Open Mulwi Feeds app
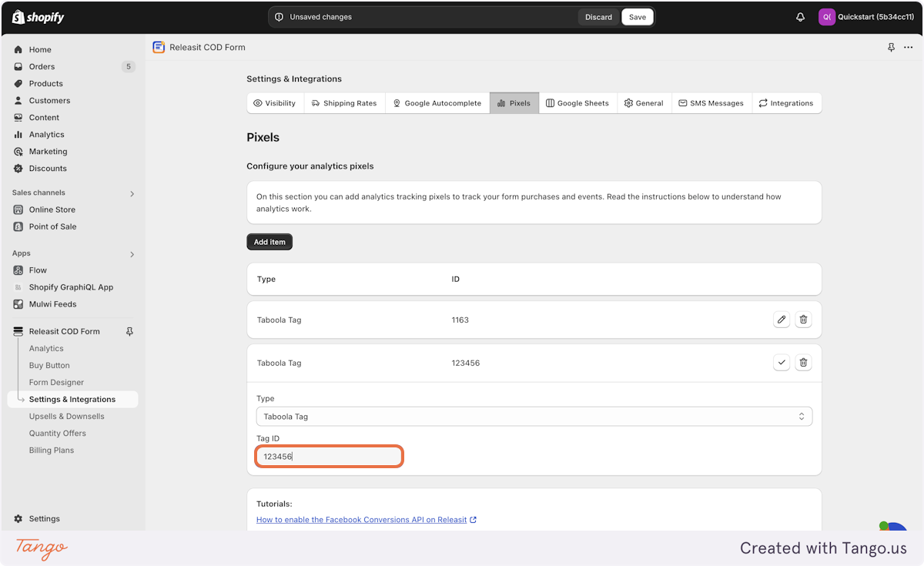Screen dimensions: 924x566 [x=52, y=304]
